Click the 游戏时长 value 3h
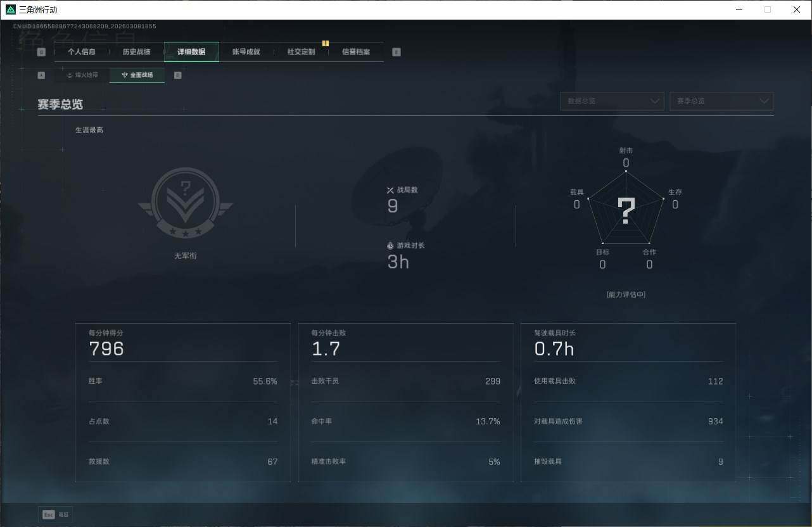 pos(398,262)
